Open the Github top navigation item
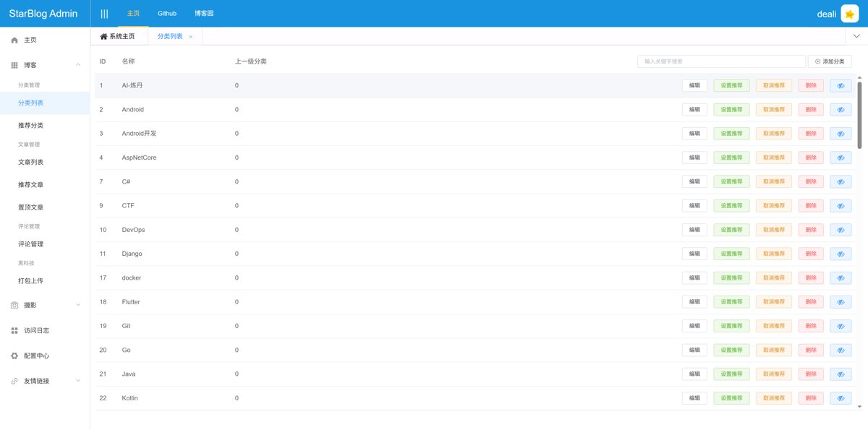Image resolution: width=868 pixels, height=430 pixels. coord(167,14)
